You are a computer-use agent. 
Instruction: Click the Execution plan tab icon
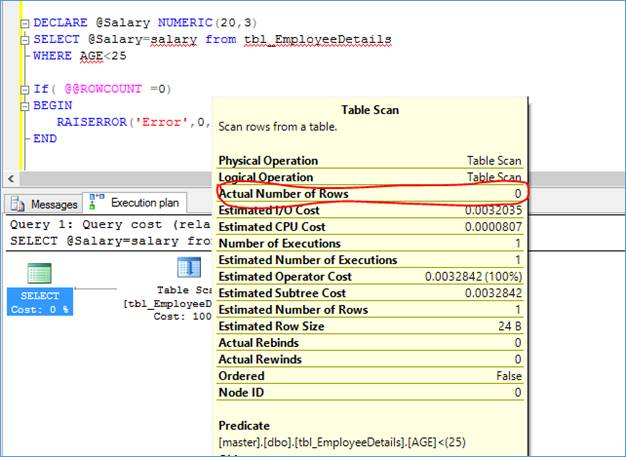click(96, 202)
